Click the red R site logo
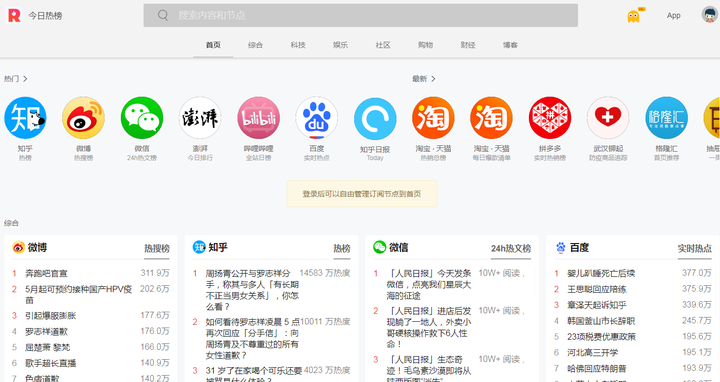This screenshot has height=382, width=720. coord(14,15)
